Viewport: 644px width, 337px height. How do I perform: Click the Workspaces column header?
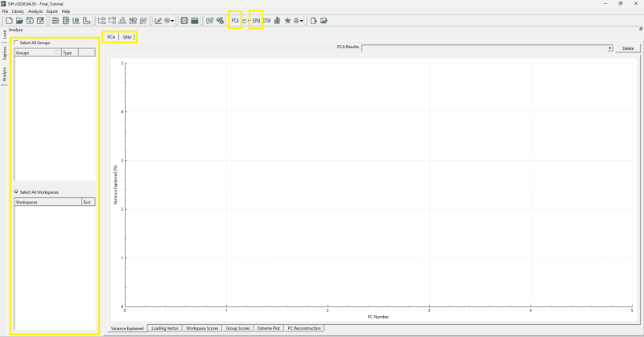[48, 202]
